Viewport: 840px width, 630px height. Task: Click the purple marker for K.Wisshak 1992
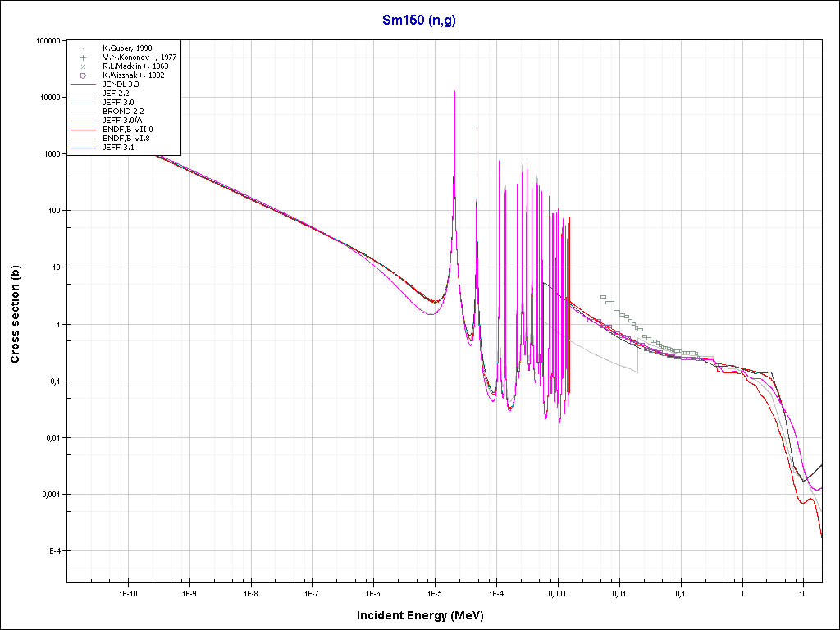[83, 75]
